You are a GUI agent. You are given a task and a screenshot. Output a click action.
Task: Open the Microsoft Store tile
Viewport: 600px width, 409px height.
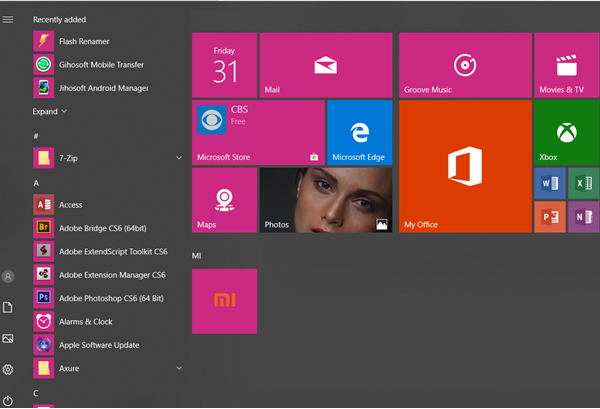click(258, 132)
